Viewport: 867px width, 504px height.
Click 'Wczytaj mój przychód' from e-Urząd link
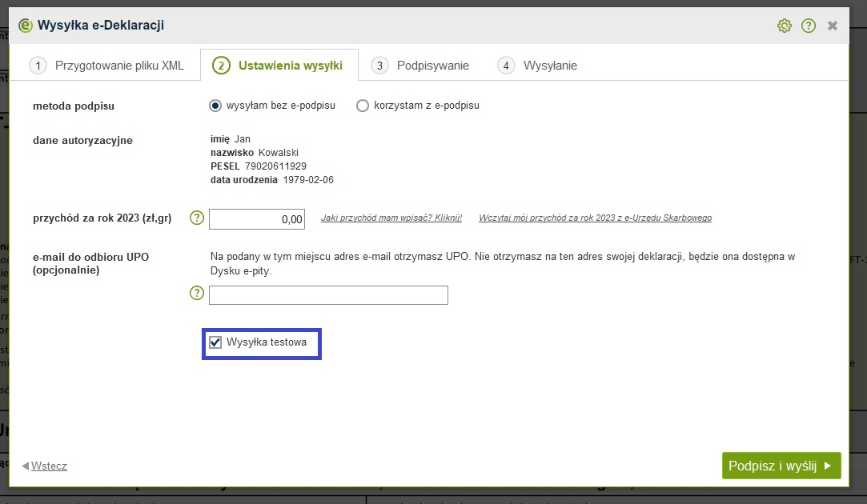click(595, 218)
